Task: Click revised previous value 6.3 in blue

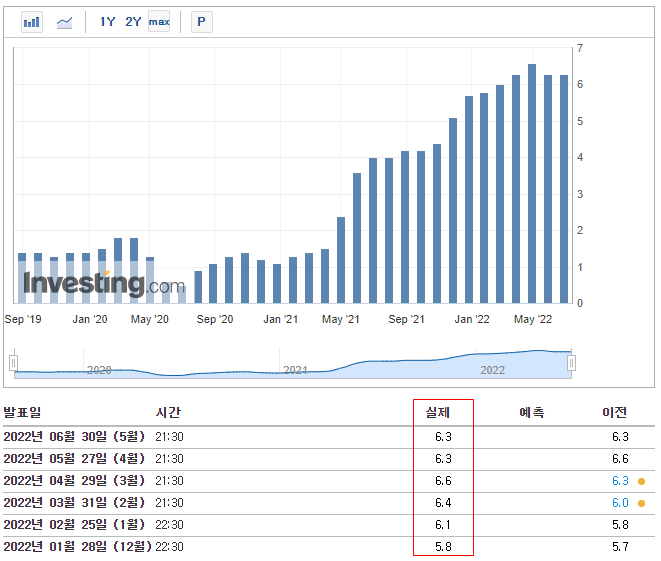Action: tap(620, 481)
